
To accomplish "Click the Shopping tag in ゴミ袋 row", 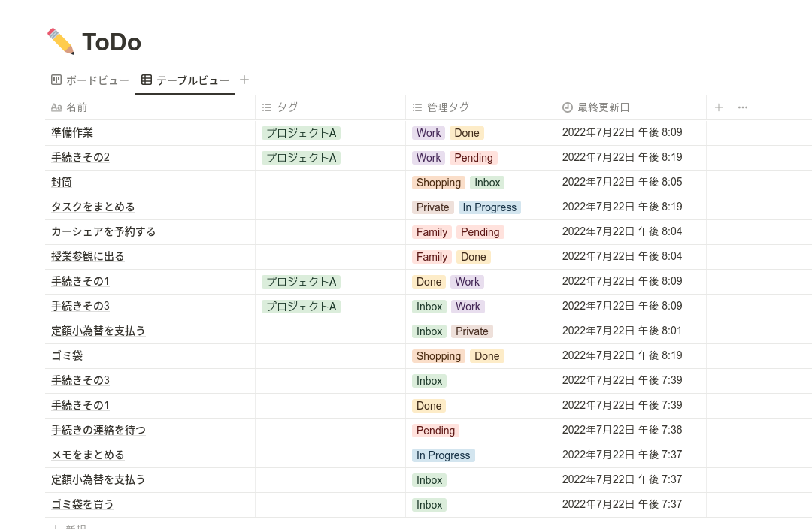I will coord(438,356).
